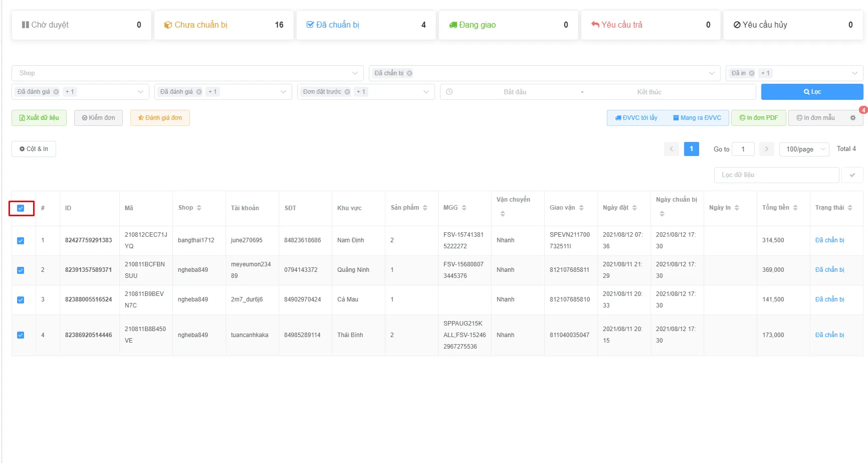
Task: Click the In đơn PDF button
Action: [759, 118]
